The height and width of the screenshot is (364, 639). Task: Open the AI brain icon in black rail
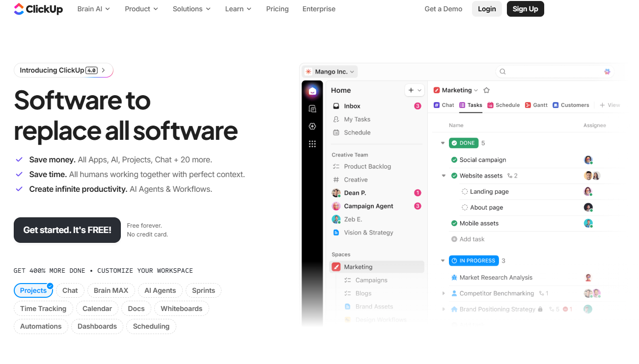click(x=312, y=126)
